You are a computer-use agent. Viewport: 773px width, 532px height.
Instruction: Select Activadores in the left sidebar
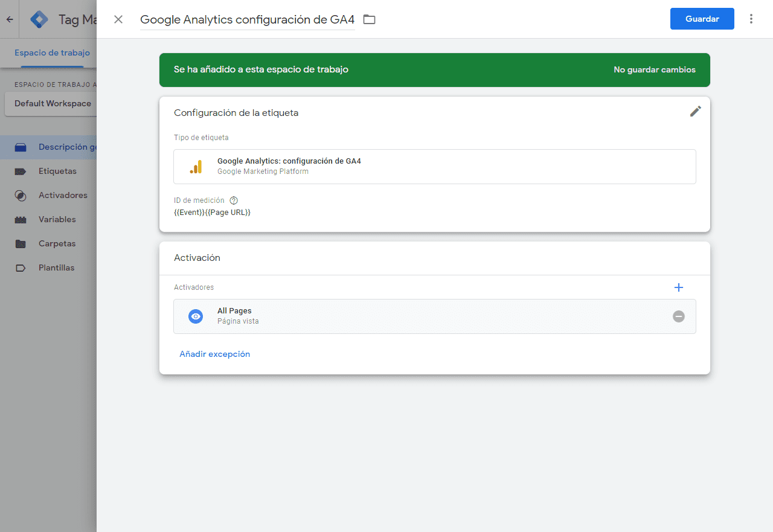[19, 195]
